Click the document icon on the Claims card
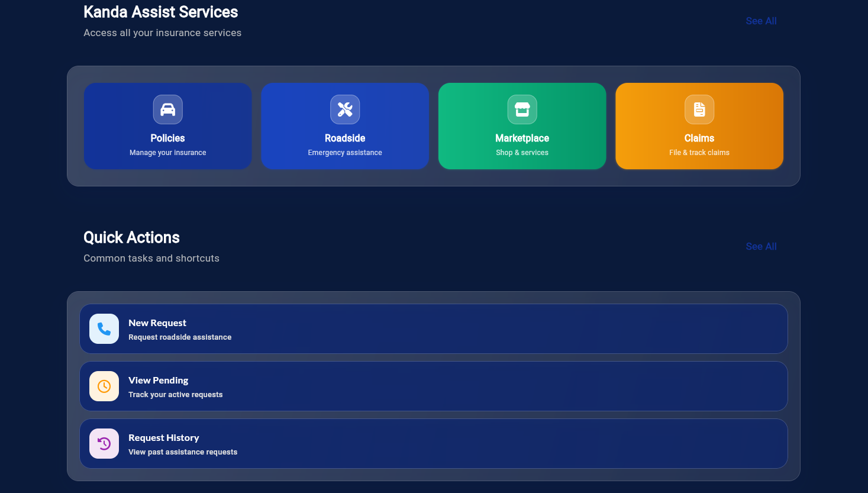The image size is (868, 493). point(699,109)
